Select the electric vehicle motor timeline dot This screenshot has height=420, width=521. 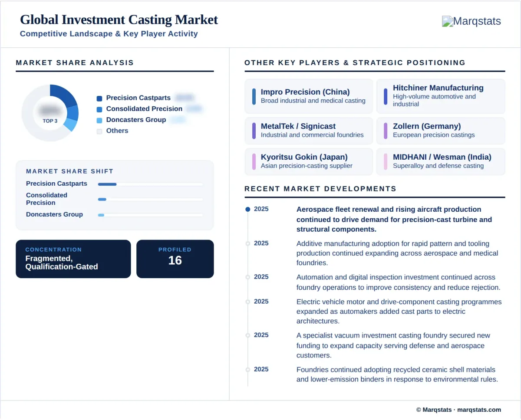tap(248, 302)
